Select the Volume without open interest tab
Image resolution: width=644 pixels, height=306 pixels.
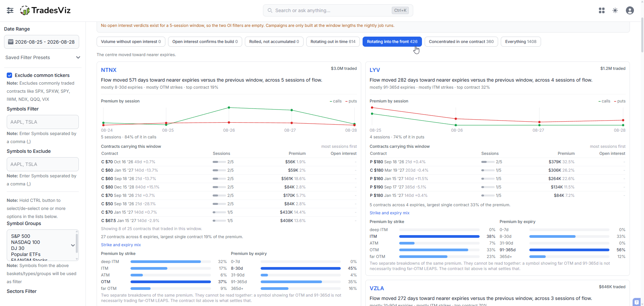click(131, 42)
